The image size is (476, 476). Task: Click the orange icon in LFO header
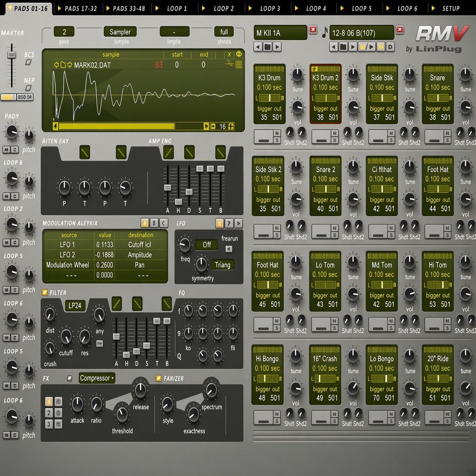pyautogui.click(x=219, y=223)
